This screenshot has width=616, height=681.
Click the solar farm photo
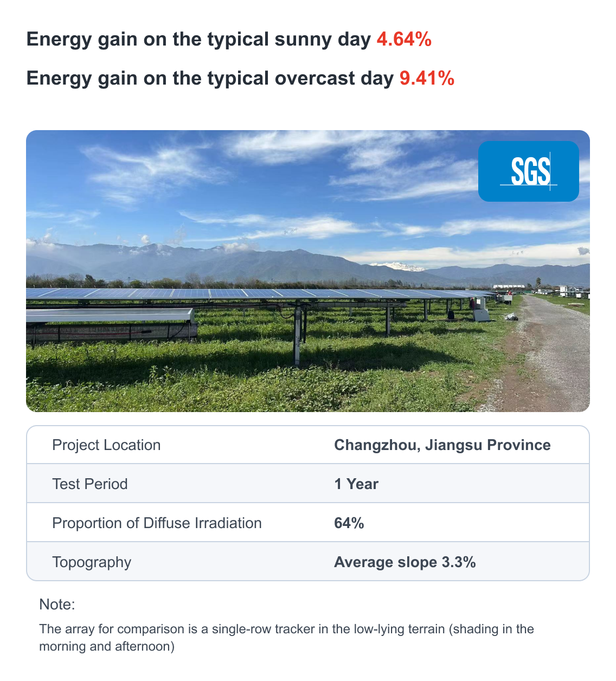(308, 271)
